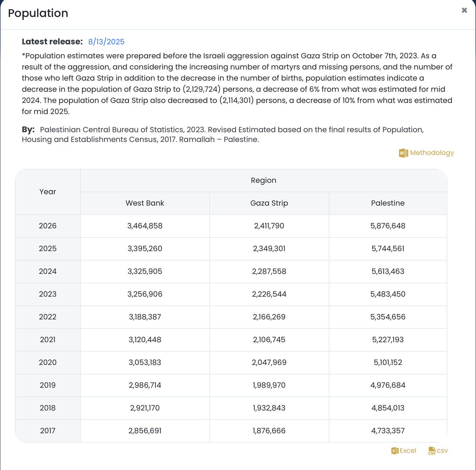Screen dimensions: 476x470
Task: Select West Bank value 2,921,170
Action: click(145, 408)
